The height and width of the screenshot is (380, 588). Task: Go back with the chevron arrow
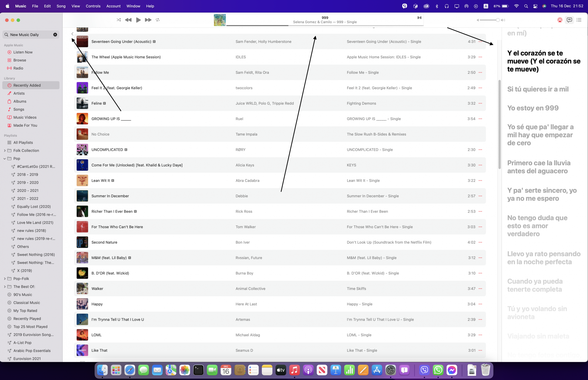click(x=72, y=34)
